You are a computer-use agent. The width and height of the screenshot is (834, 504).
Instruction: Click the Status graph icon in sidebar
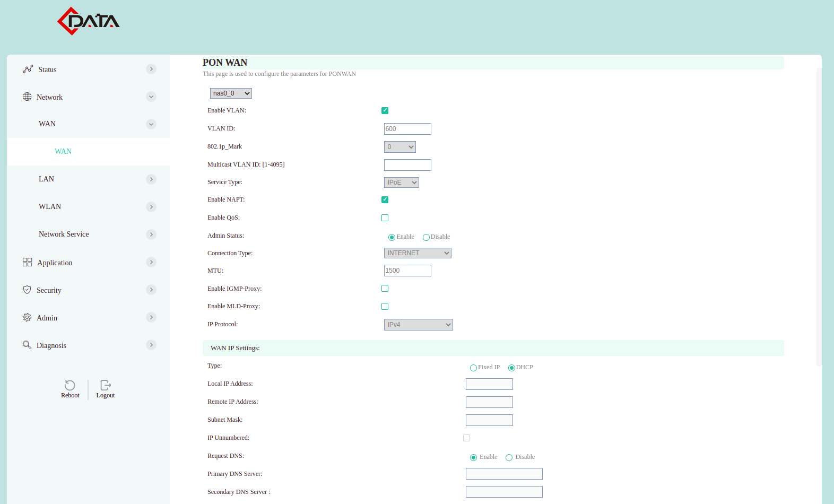(x=28, y=69)
